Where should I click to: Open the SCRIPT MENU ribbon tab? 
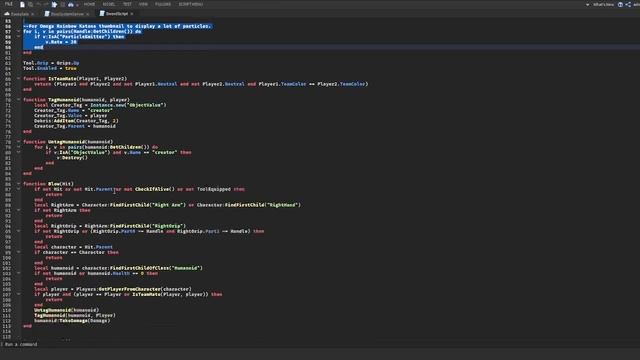pos(191,4)
